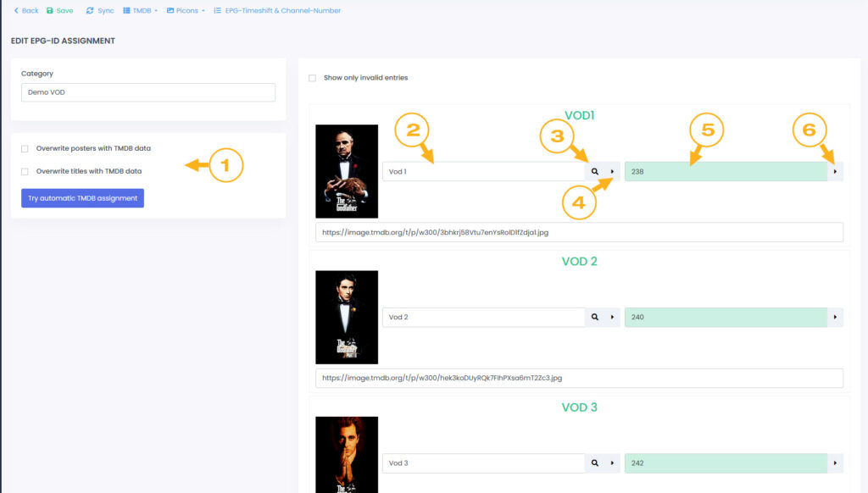The image size is (868, 493).
Task: Click the search icon in Vod 2 row
Action: tap(594, 318)
